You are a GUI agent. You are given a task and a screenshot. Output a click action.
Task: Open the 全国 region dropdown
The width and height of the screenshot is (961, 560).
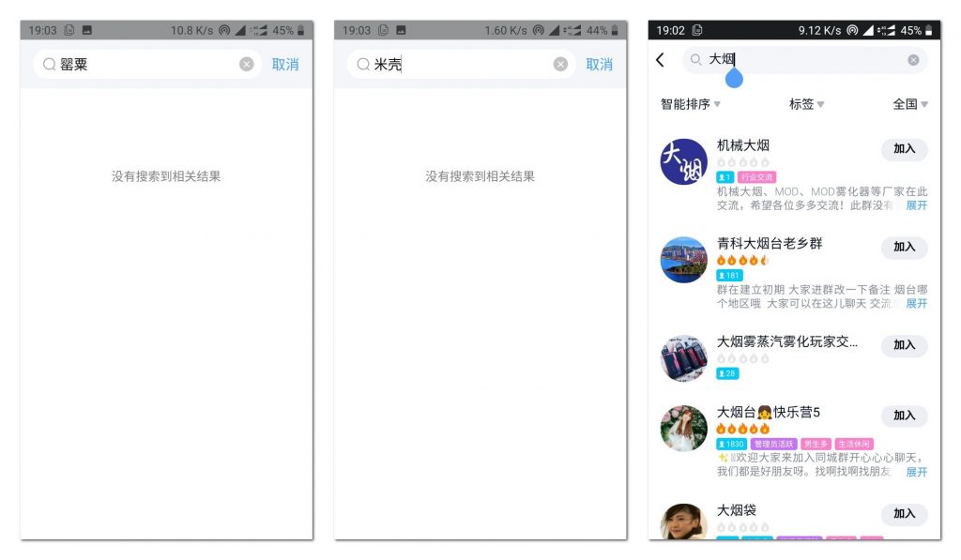(x=910, y=104)
